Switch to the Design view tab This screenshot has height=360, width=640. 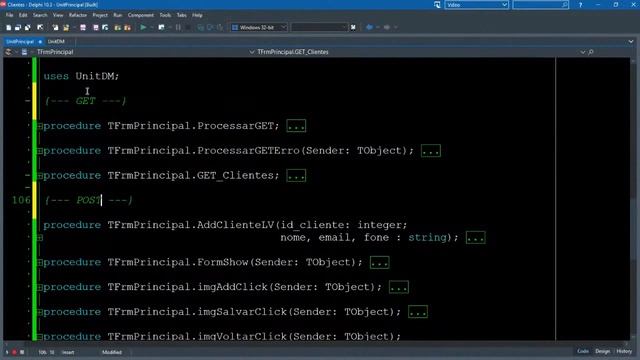pyautogui.click(x=602, y=351)
